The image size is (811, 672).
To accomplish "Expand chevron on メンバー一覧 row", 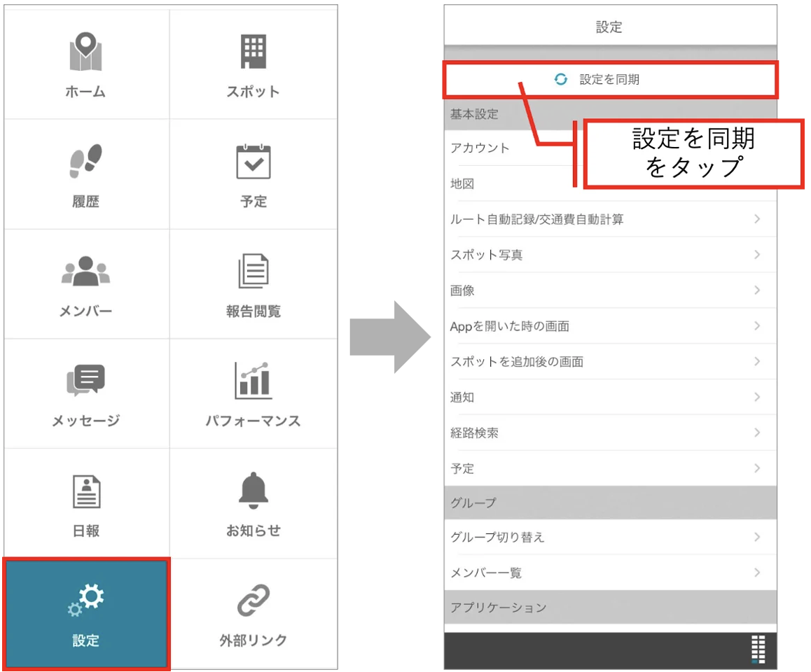I will (x=757, y=573).
